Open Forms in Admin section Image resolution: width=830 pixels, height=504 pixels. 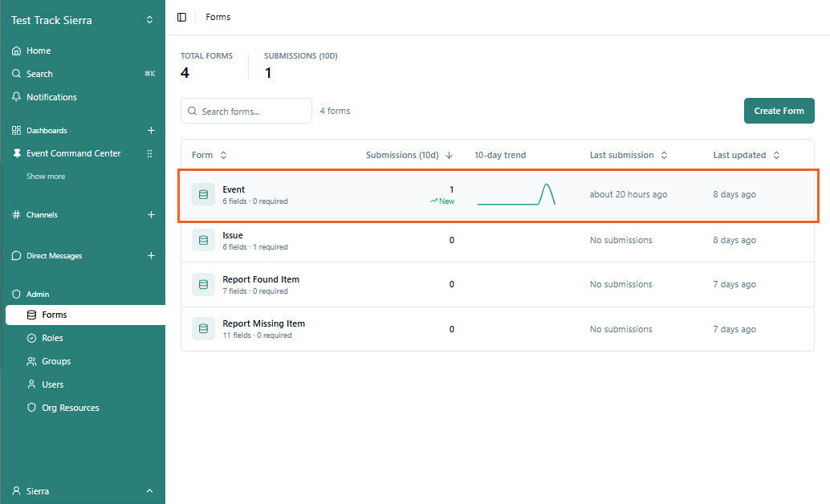(x=85, y=315)
